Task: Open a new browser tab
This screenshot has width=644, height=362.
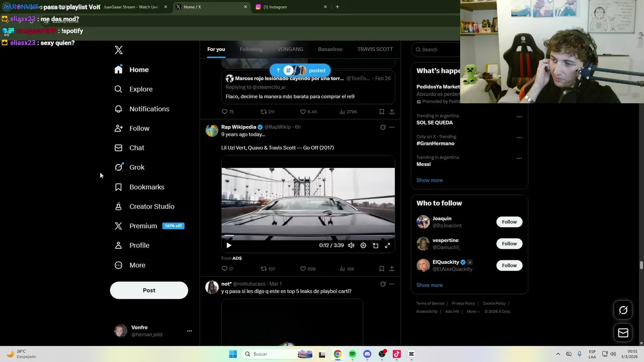Action: (337, 7)
